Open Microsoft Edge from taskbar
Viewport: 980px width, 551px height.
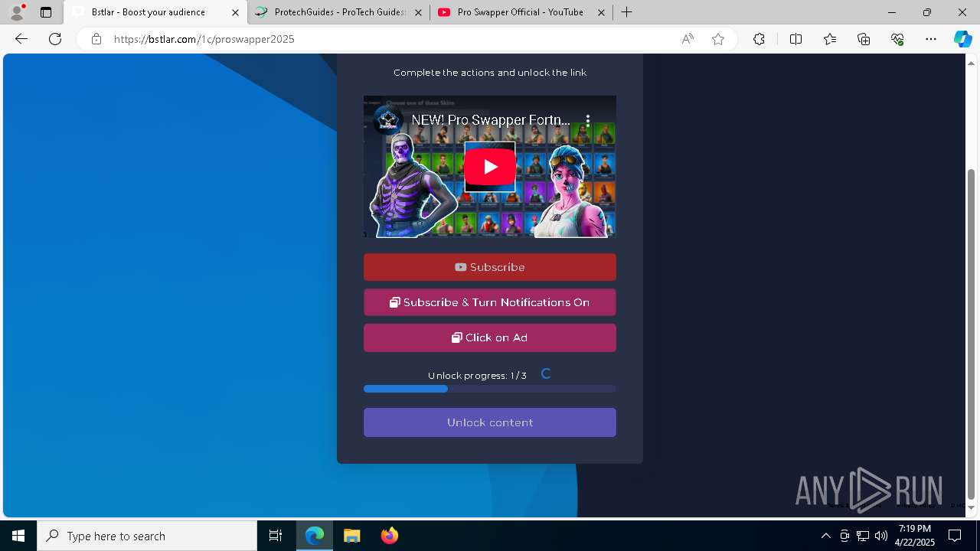click(315, 536)
